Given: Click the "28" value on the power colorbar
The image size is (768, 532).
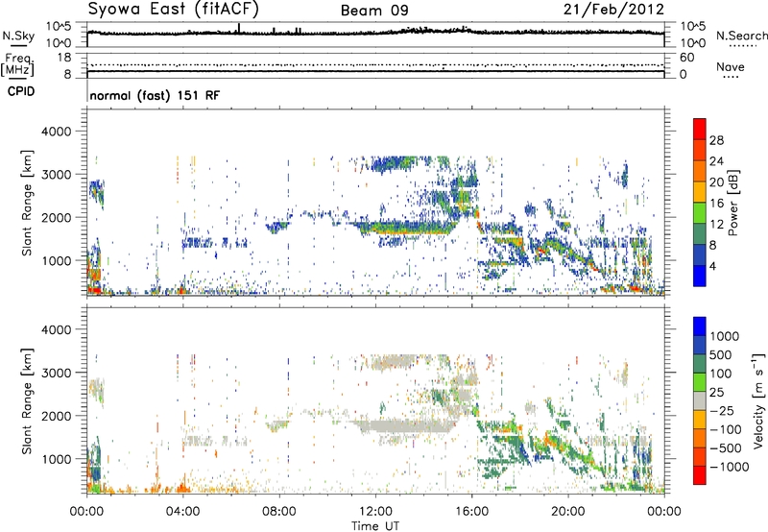Looking at the screenshot, I should click(x=716, y=140).
